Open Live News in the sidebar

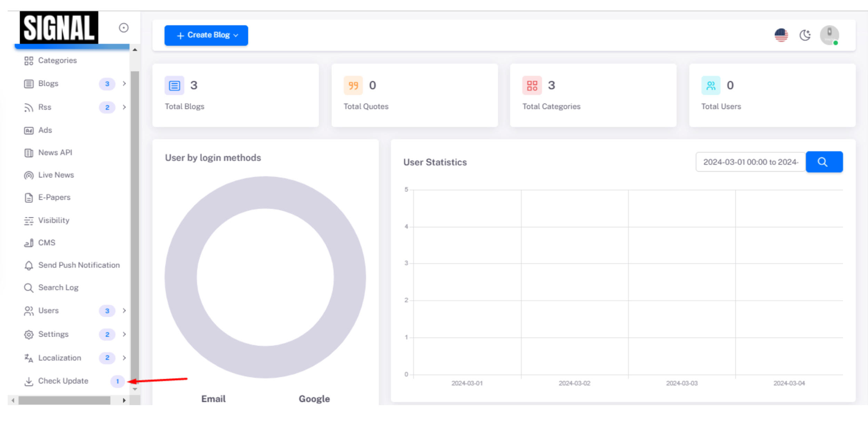pos(56,175)
